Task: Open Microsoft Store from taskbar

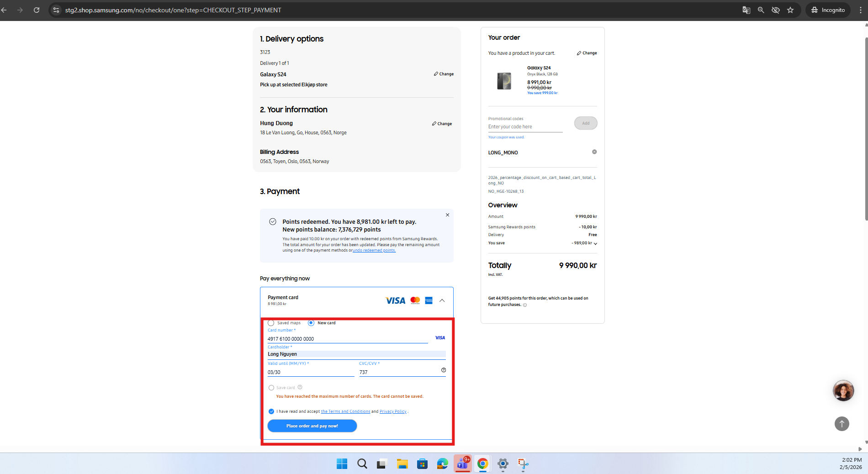Action: (422, 464)
